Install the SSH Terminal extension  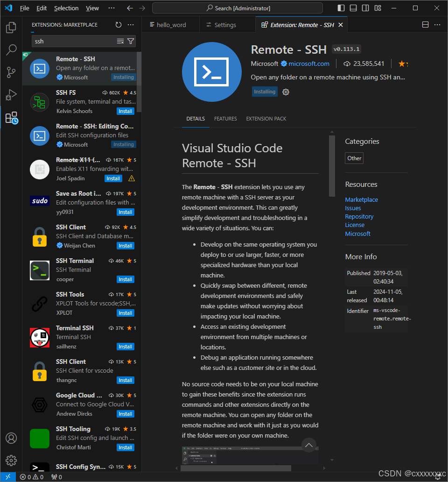(125, 279)
